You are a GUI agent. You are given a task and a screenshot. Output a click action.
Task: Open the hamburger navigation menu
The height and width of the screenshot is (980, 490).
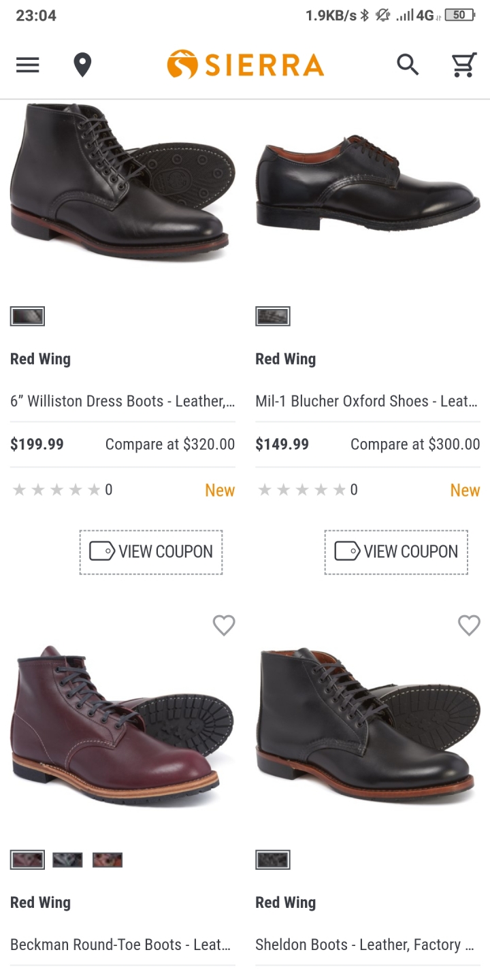[x=28, y=65]
